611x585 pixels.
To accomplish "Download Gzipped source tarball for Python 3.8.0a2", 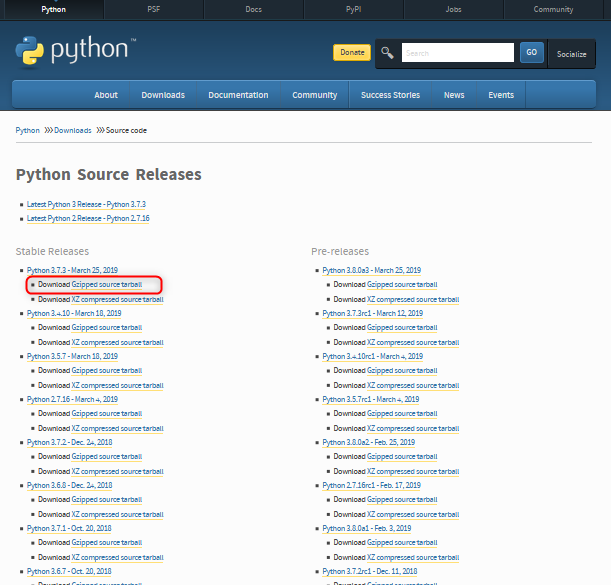I will (402, 457).
